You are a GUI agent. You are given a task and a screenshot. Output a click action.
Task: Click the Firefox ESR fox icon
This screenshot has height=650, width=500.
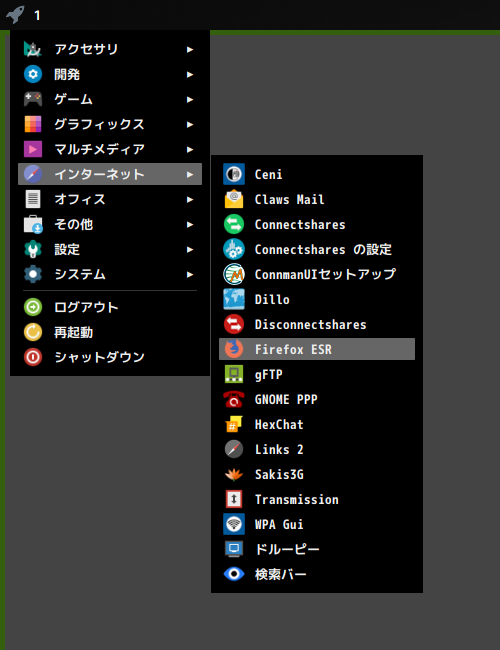[234, 349]
